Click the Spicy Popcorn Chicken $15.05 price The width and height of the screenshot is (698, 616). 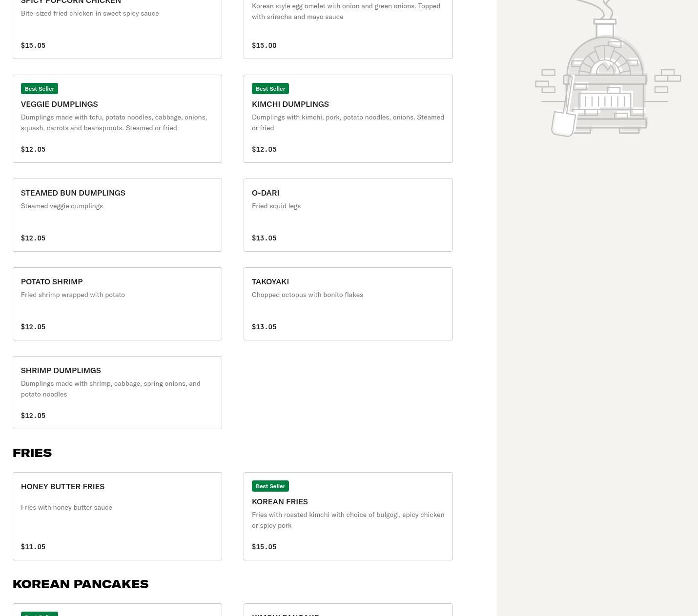pyautogui.click(x=33, y=45)
